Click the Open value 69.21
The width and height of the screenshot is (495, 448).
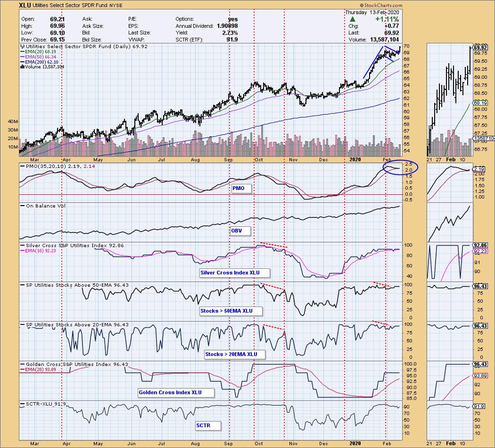(57, 19)
